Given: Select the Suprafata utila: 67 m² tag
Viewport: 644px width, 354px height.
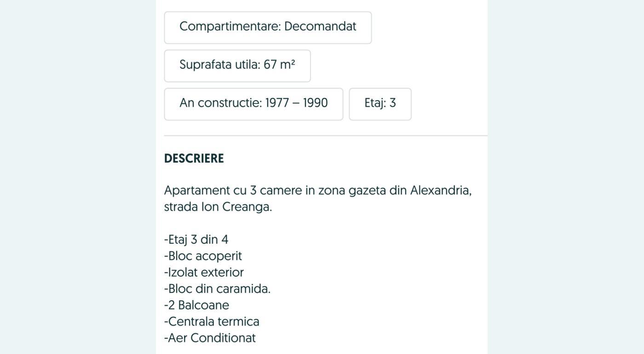Looking at the screenshot, I should [x=237, y=66].
